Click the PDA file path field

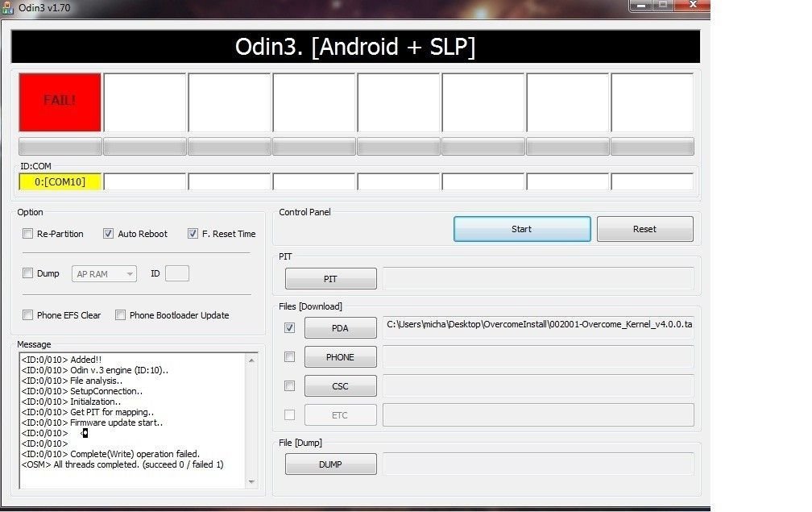tap(538, 327)
